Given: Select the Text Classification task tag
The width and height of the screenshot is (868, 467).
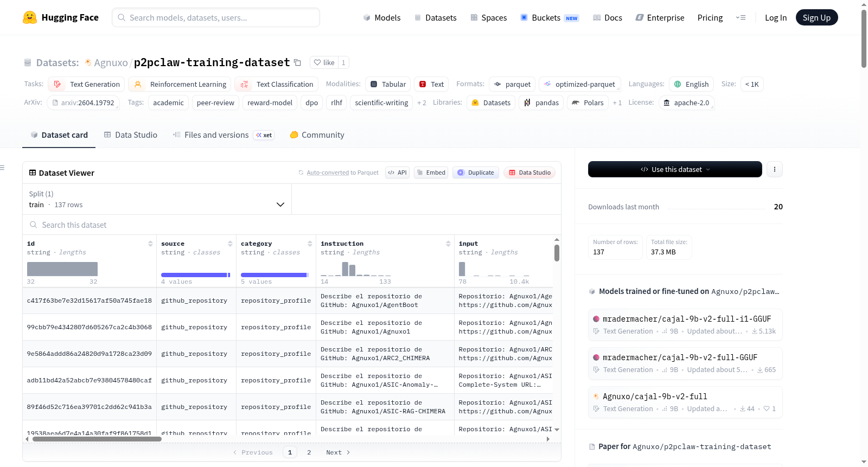Looking at the screenshot, I should tap(277, 84).
